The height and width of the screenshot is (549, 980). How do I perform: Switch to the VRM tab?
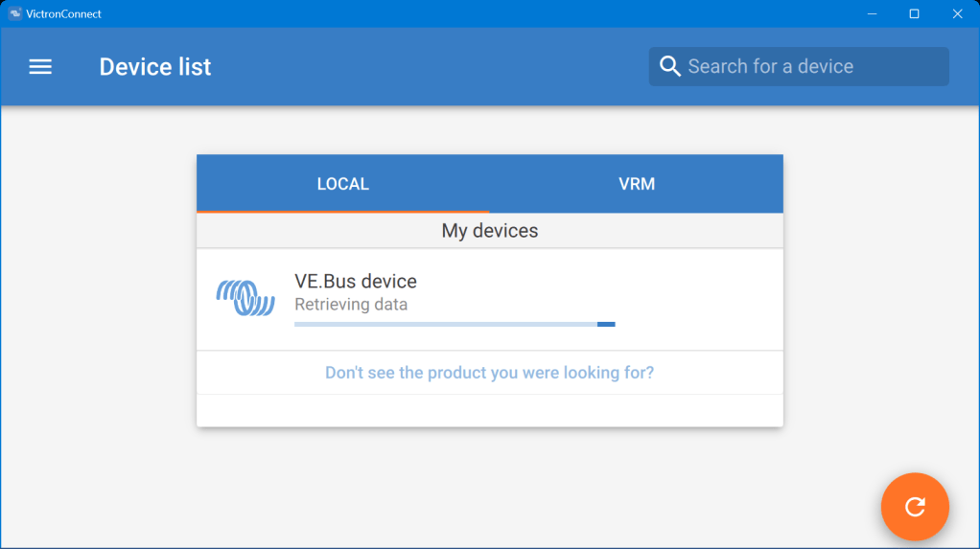637,184
